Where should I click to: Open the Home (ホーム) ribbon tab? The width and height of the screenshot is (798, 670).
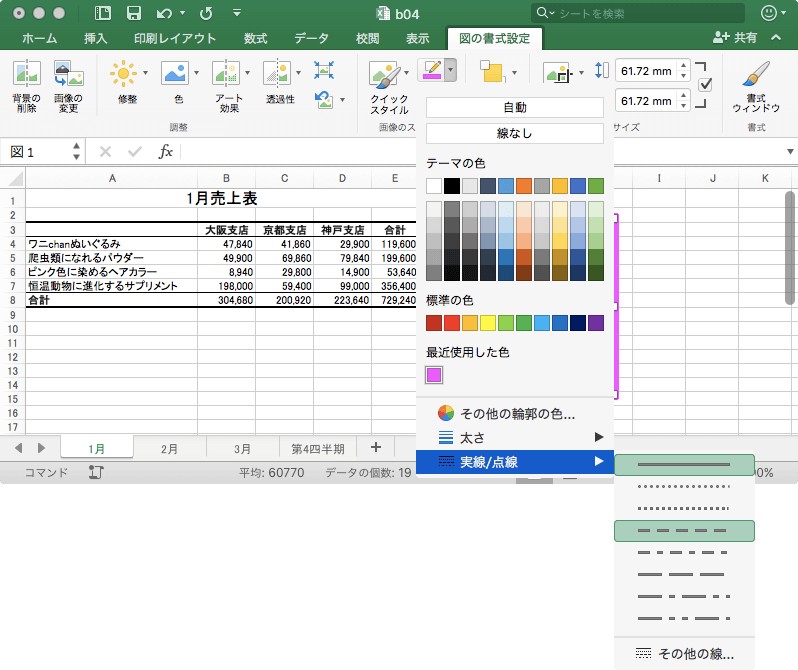click(x=40, y=38)
